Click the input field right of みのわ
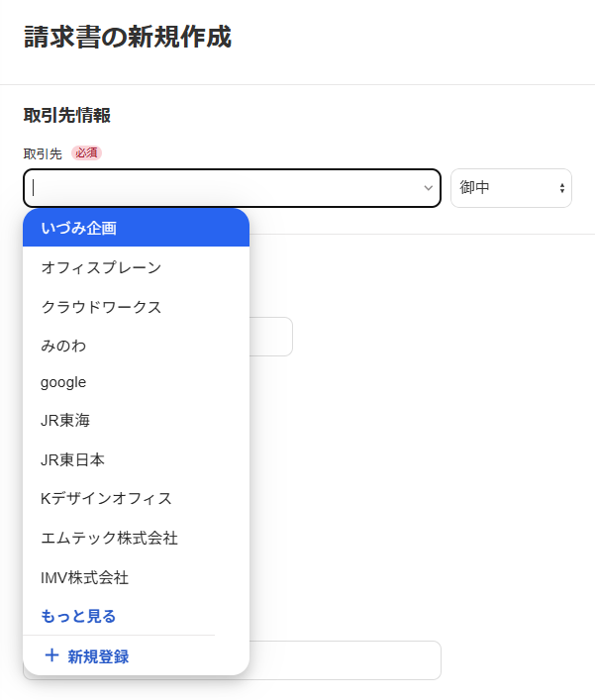The image size is (595, 700). coord(271,337)
